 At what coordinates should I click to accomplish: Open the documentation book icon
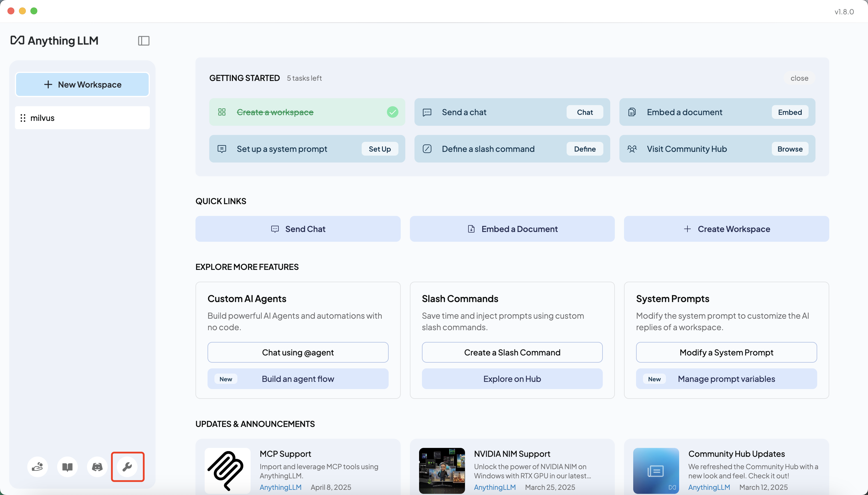(x=67, y=467)
